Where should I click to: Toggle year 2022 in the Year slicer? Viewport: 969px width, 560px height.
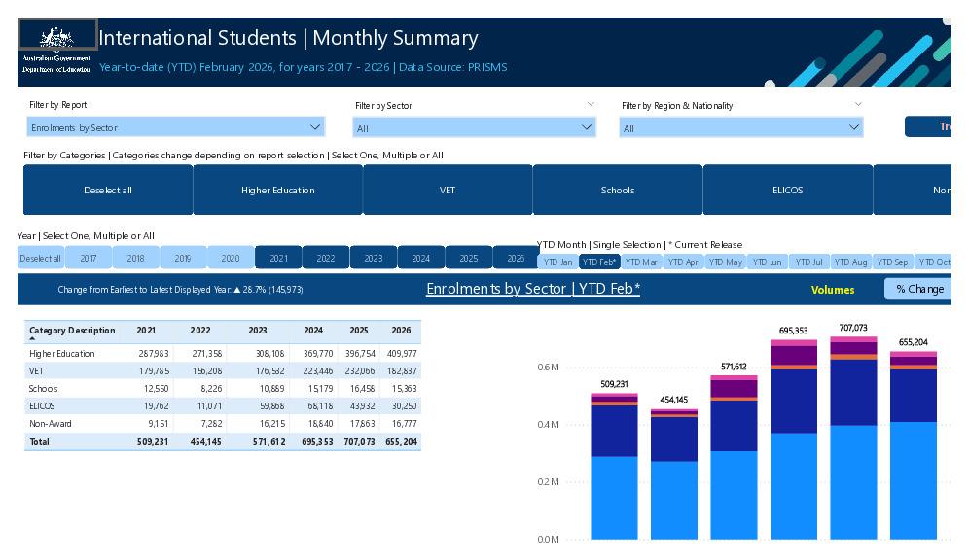pos(326,258)
